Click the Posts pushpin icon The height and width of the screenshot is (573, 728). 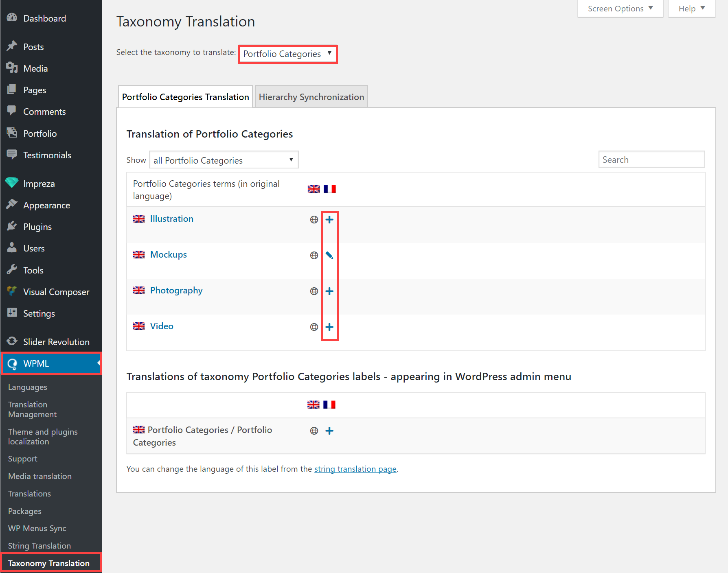[x=12, y=46]
